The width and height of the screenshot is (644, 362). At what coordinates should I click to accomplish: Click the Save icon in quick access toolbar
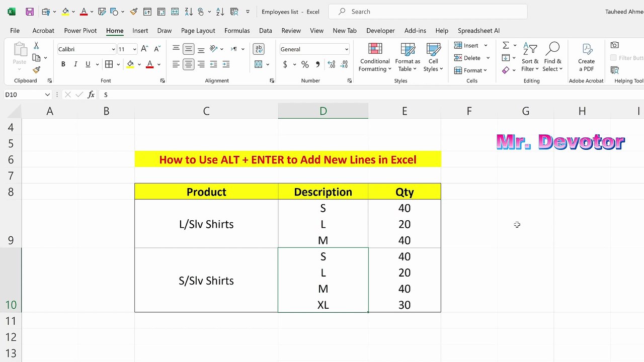29,12
